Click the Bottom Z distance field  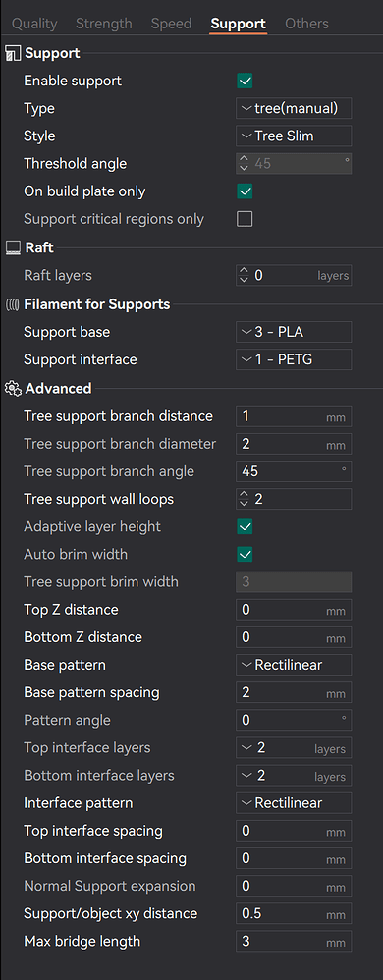[x=294, y=637]
